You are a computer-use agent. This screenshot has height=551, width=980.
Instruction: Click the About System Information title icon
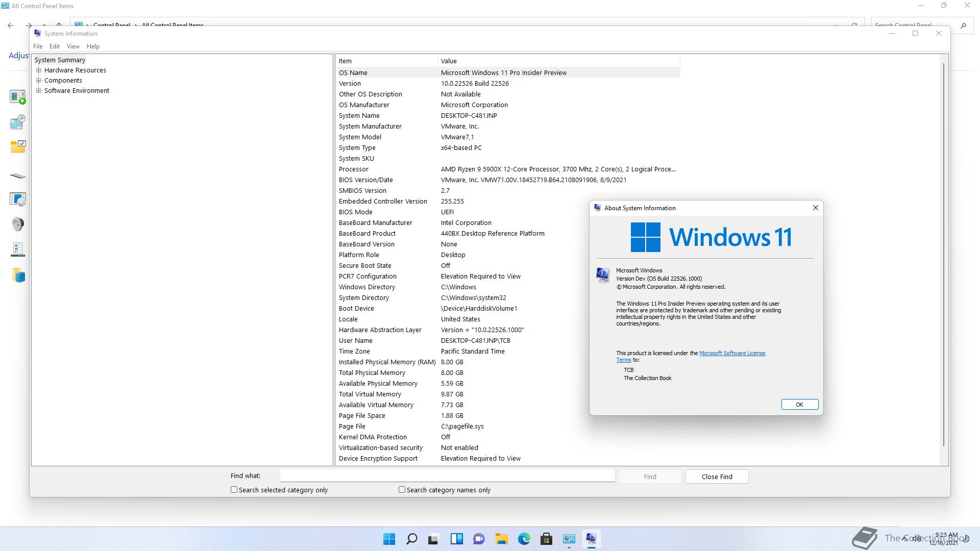pyautogui.click(x=597, y=208)
